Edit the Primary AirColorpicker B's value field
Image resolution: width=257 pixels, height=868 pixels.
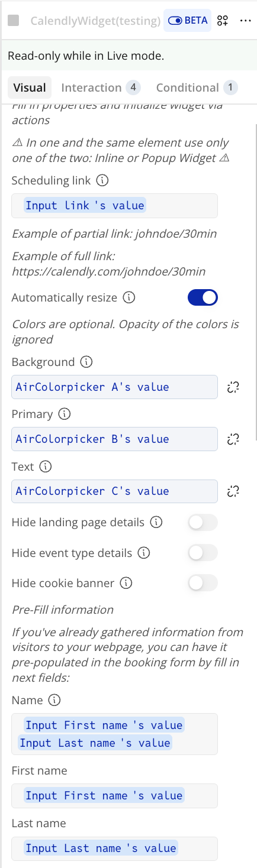click(114, 439)
